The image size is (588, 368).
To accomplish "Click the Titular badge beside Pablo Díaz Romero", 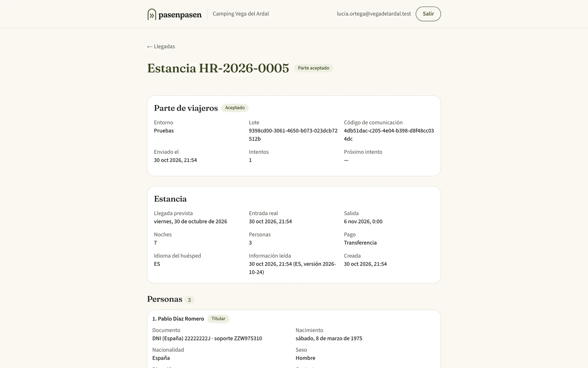I will coord(218,319).
